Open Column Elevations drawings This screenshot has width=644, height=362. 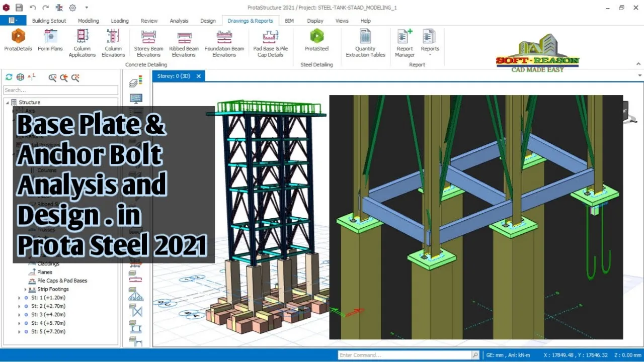point(113,43)
